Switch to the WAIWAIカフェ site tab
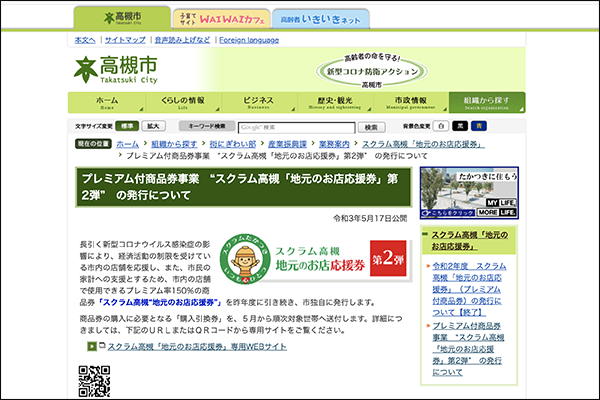This screenshot has height=400, width=600. pyautogui.click(x=222, y=19)
